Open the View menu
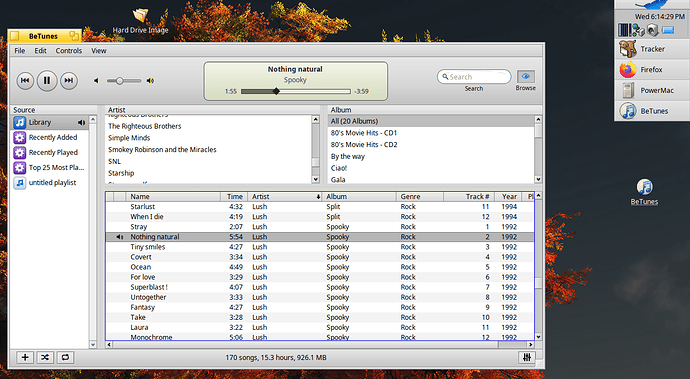 tap(99, 51)
